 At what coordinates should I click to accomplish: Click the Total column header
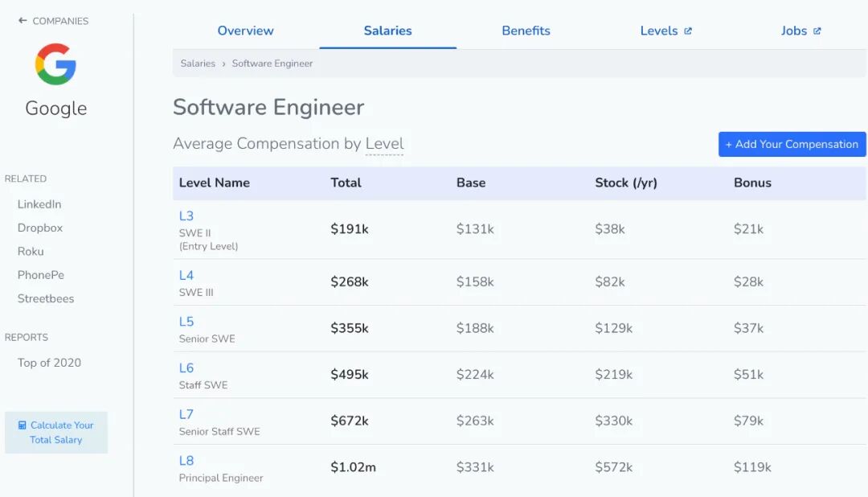346,183
